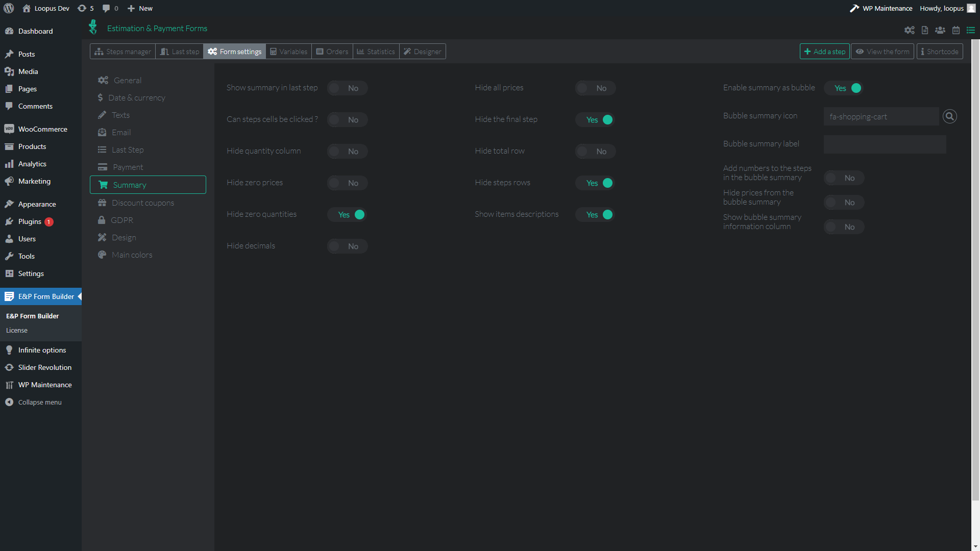Screen dimensions: 980x551
Task: Click the WordPress logo in admin bar
Action: pos(9,8)
